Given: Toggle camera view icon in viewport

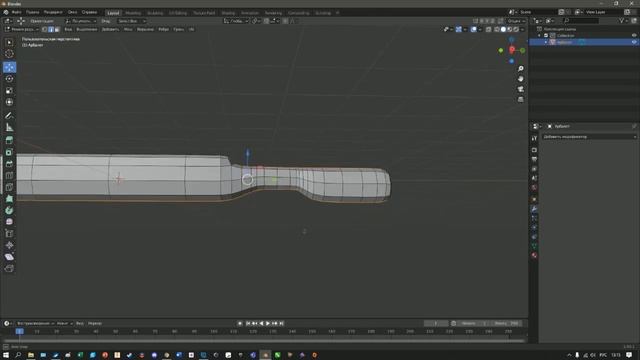Looking at the screenshot, I should (x=520, y=89).
